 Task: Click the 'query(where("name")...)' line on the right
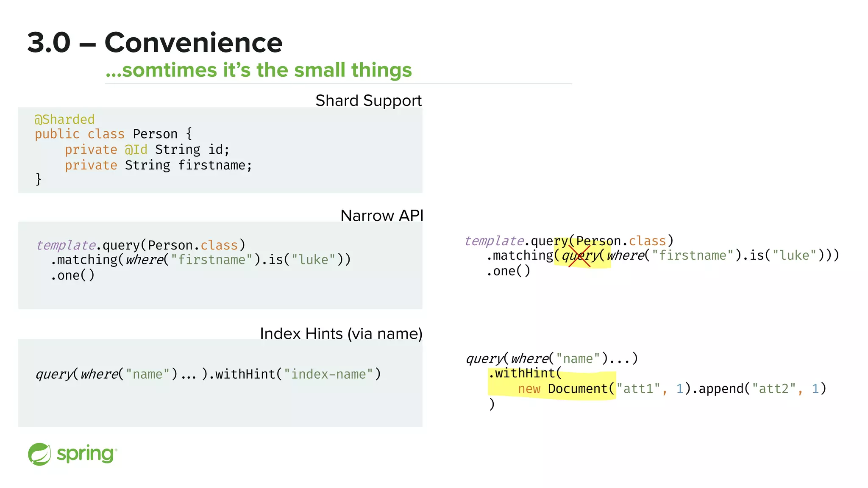pos(552,359)
